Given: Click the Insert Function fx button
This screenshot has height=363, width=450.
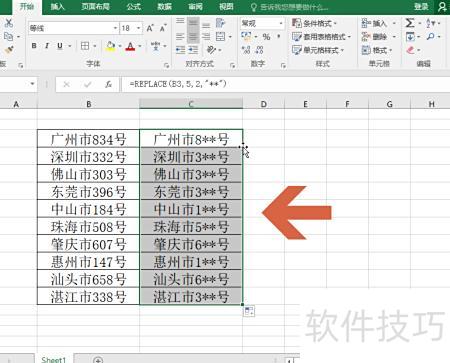Looking at the screenshot, I should click(108, 84).
